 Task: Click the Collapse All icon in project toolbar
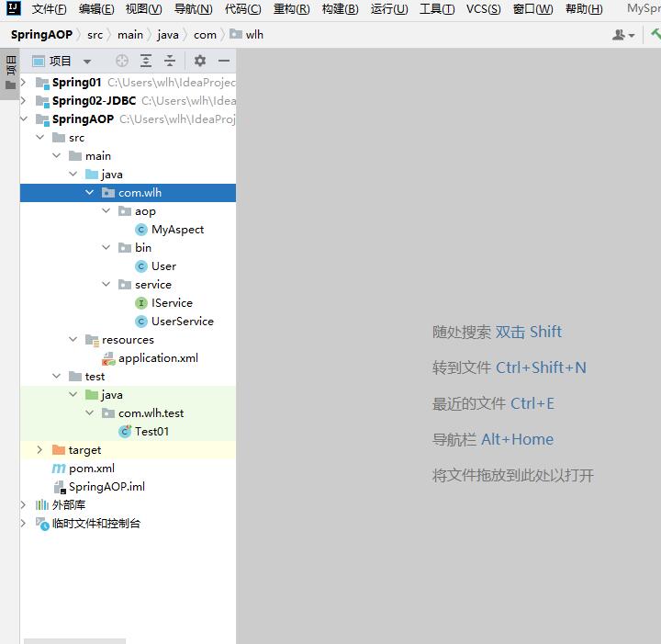coord(170,62)
